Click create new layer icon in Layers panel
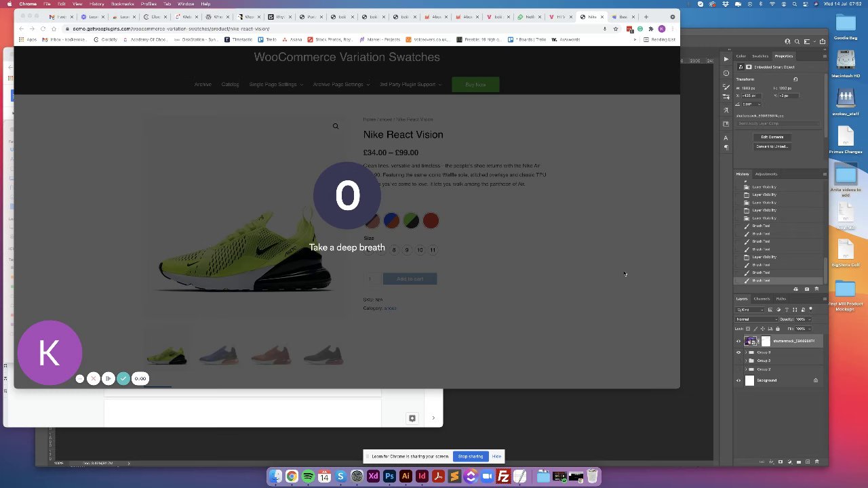Viewport: 868px width, 488px height. tap(808, 462)
